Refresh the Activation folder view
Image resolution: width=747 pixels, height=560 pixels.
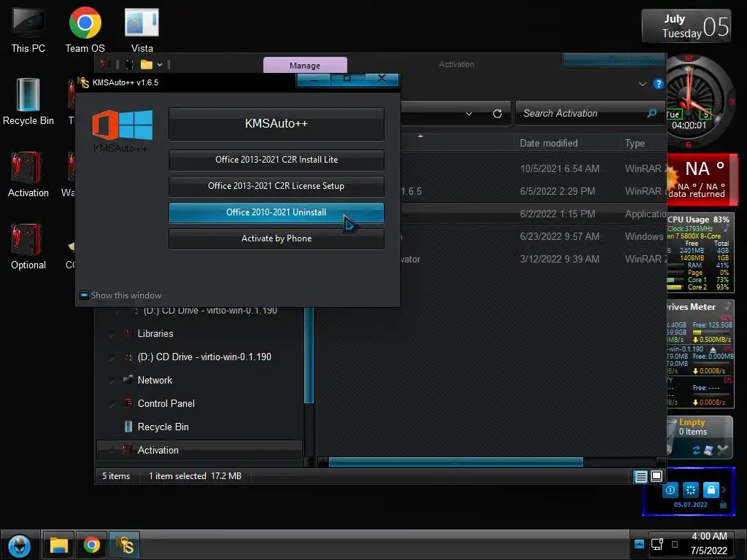pos(498,113)
